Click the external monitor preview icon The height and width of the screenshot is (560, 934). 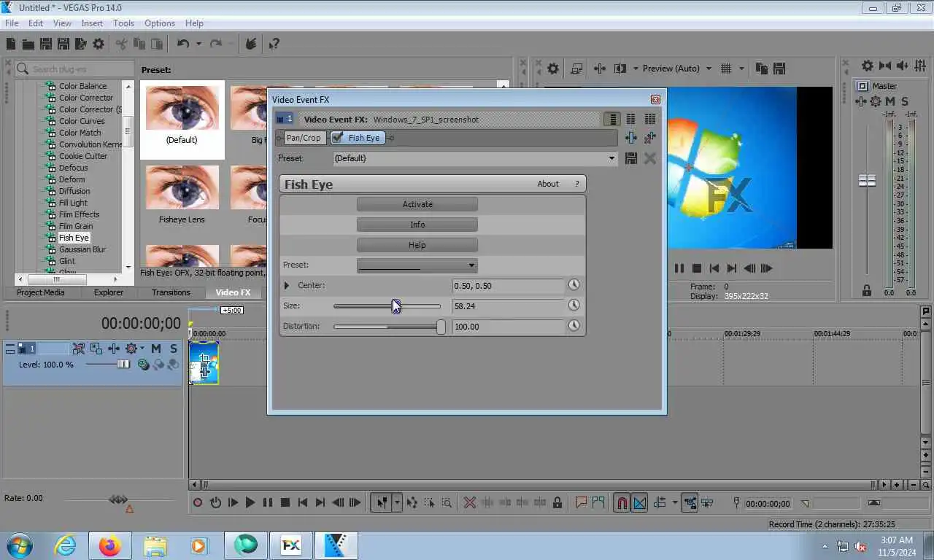(x=576, y=69)
